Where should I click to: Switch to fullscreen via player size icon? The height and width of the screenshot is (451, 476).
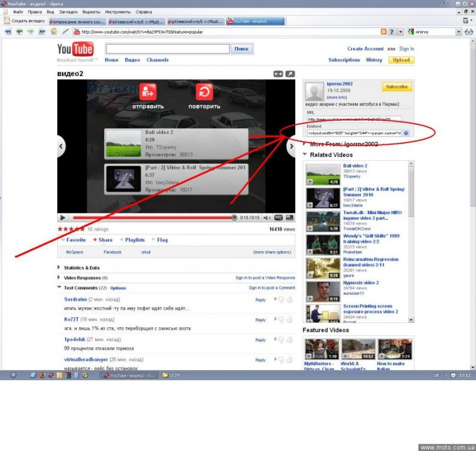290,218
